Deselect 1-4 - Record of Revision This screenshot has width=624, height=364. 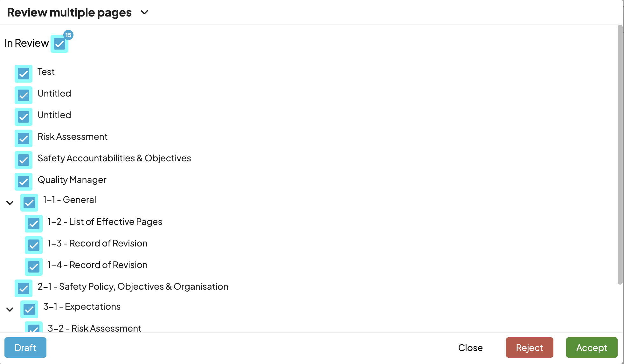pyautogui.click(x=34, y=267)
